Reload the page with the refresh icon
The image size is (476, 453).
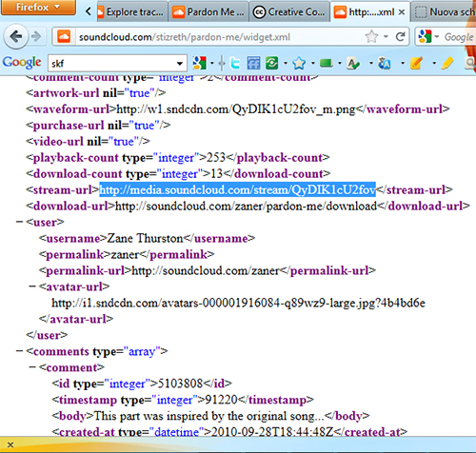click(x=400, y=37)
